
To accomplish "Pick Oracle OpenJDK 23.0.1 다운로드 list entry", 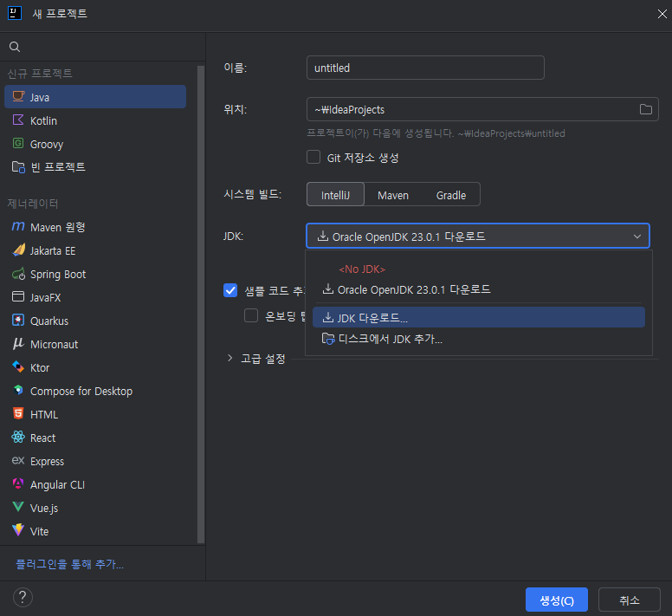I will [479, 289].
